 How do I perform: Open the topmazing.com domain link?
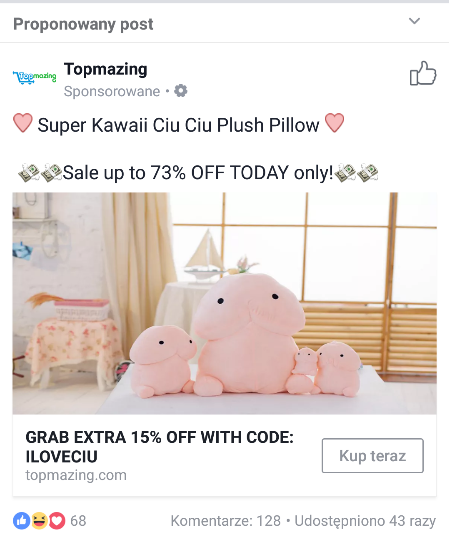pos(76,475)
